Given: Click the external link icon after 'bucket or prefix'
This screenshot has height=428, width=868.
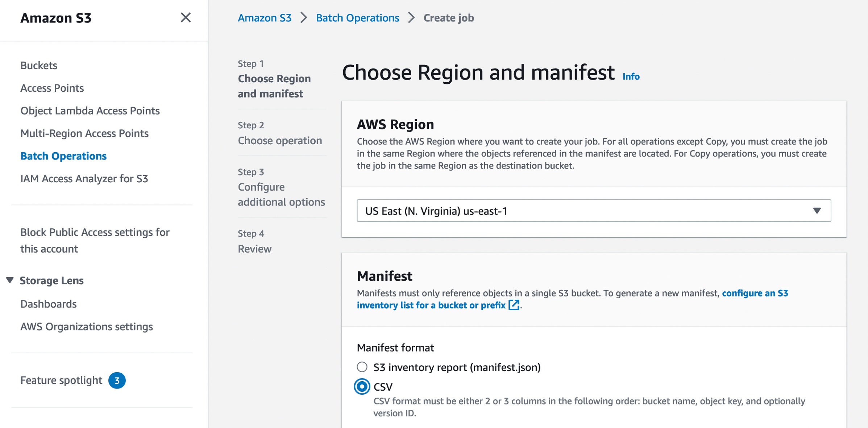Looking at the screenshot, I should 514,305.
